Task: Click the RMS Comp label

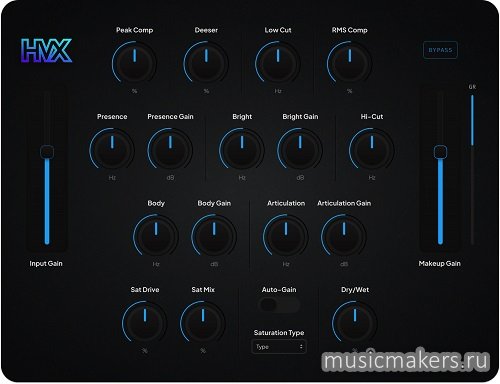Action: 350,30
